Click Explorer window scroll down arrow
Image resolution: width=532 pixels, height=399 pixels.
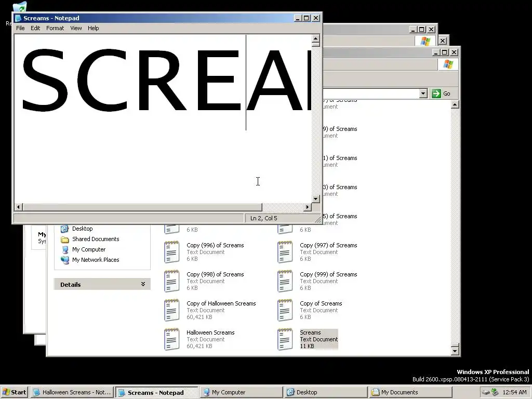pyautogui.click(x=455, y=351)
